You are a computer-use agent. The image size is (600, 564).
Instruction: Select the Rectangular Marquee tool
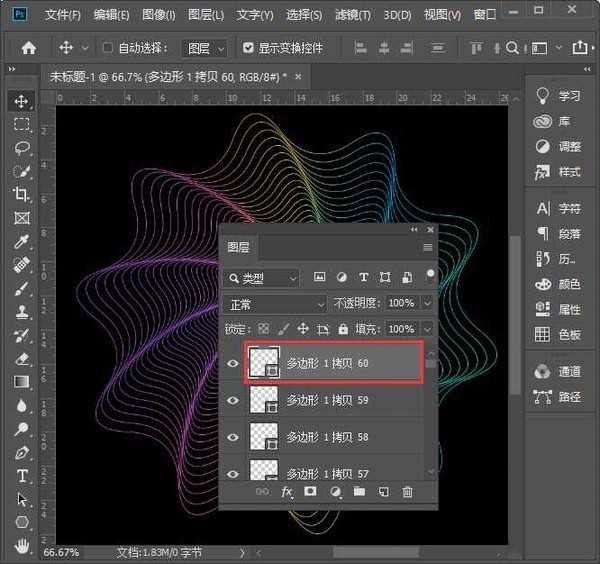coord(21,124)
